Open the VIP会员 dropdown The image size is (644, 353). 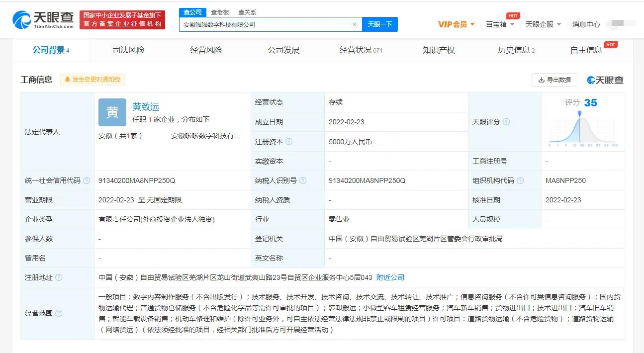(x=456, y=24)
